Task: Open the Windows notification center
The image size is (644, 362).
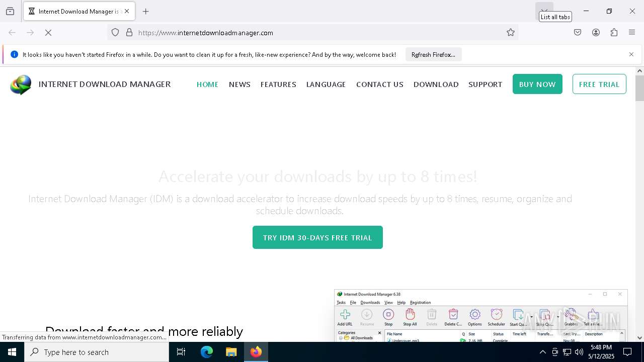Action: pos(627,352)
